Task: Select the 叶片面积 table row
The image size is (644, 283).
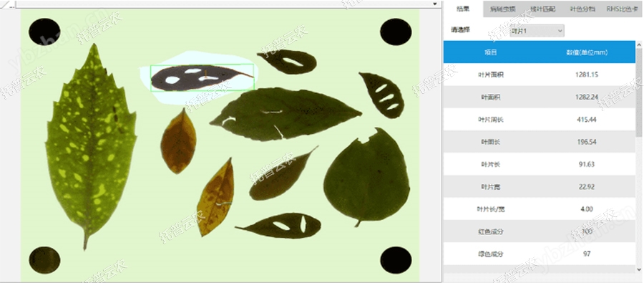Action: coord(540,75)
